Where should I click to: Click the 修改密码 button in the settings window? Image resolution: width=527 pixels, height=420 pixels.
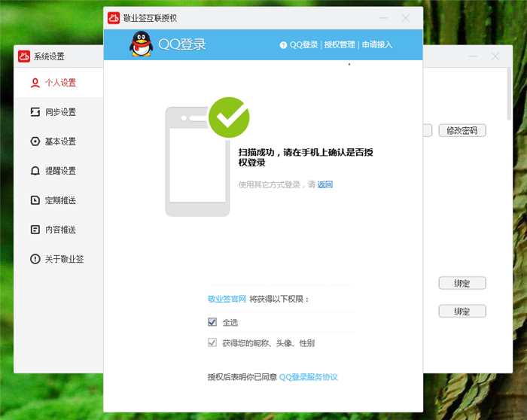pos(462,130)
